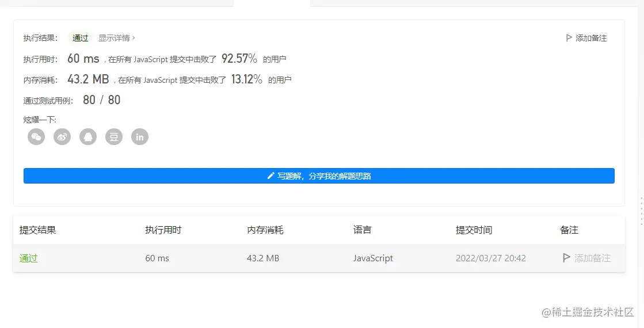Share result via QQ icon
Image resolution: width=644 pixels, height=328 pixels.
[88, 137]
